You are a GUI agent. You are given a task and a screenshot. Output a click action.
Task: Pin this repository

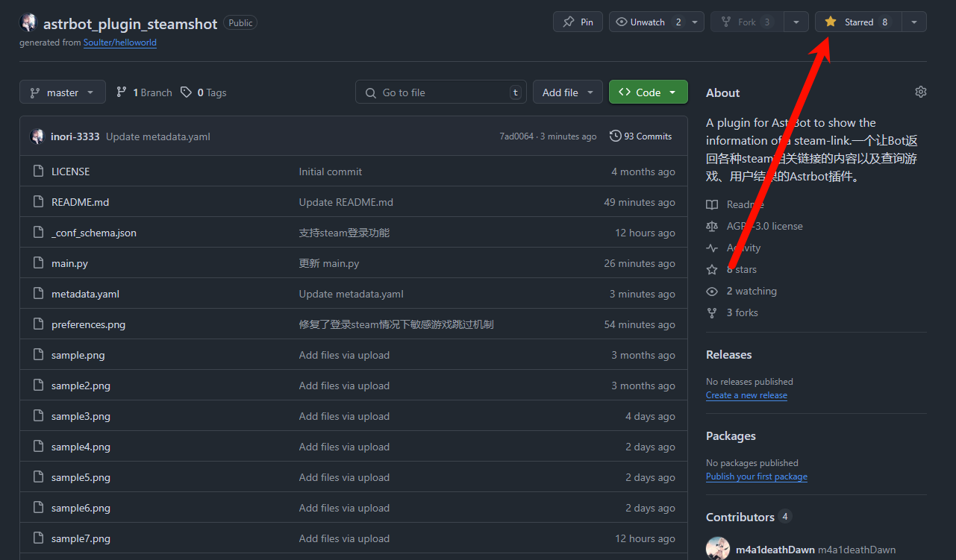578,22
